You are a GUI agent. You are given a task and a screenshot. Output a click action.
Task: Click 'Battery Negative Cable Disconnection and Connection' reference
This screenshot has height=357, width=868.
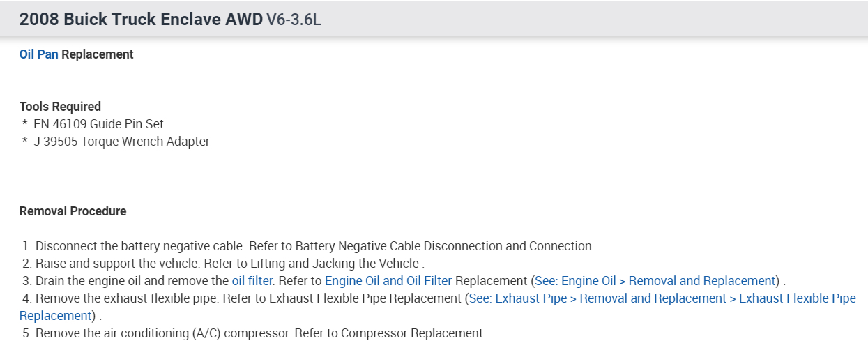click(443, 246)
